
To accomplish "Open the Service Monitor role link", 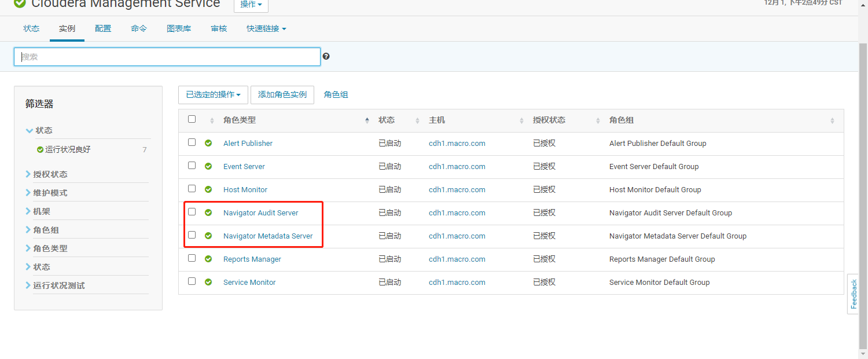I will click(x=249, y=282).
